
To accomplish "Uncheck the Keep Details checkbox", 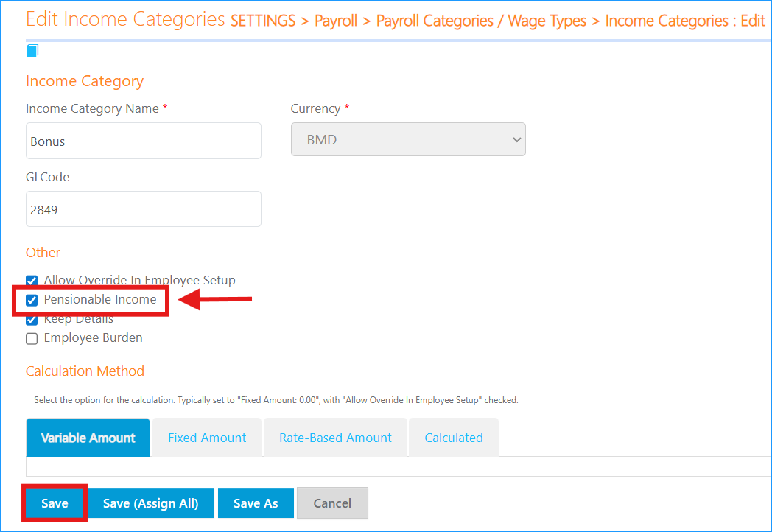I will (x=32, y=320).
